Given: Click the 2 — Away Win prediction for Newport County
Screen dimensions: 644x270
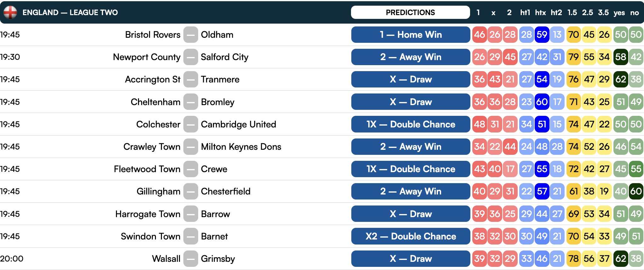Looking at the screenshot, I should [411, 57].
